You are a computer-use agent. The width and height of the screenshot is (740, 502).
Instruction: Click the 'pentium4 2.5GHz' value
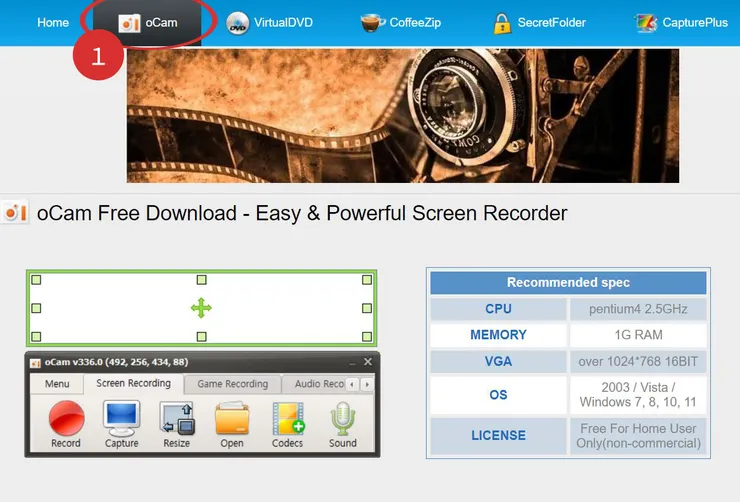click(x=638, y=309)
